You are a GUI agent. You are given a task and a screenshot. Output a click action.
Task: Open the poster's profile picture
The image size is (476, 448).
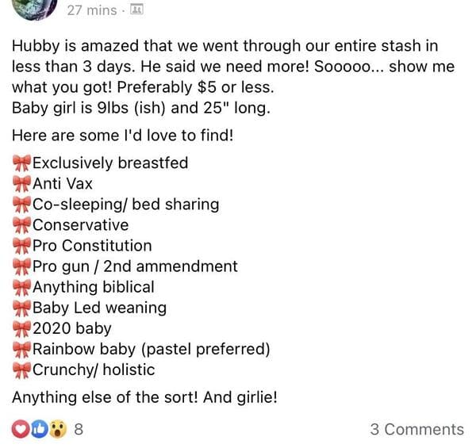(x=35, y=8)
